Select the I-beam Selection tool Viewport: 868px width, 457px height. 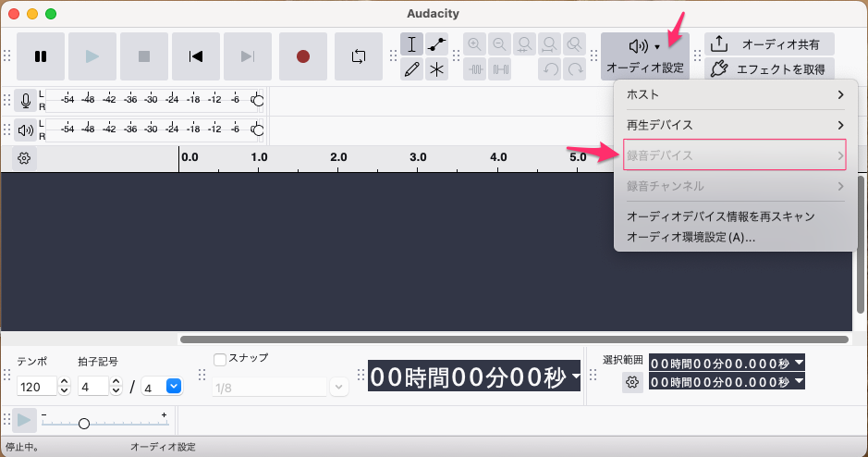click(x=412, y=44)
